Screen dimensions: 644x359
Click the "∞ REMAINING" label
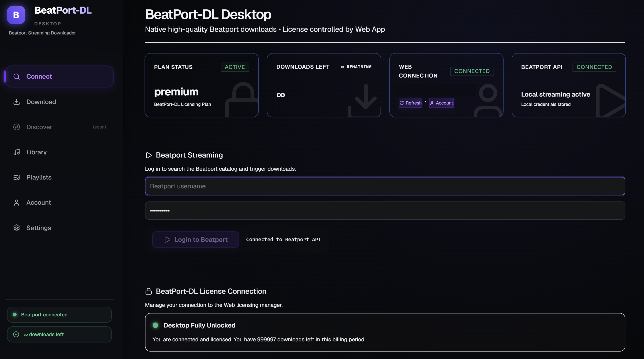pos(356,67)
